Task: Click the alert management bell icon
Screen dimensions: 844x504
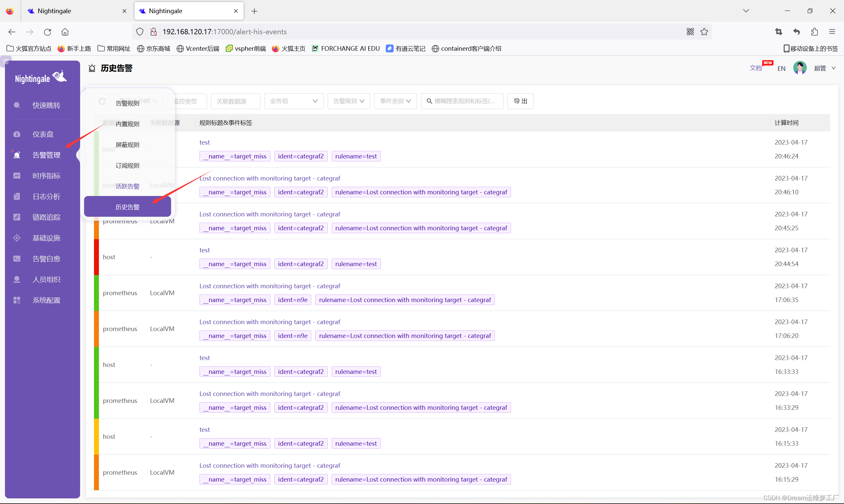Action: 17,155
